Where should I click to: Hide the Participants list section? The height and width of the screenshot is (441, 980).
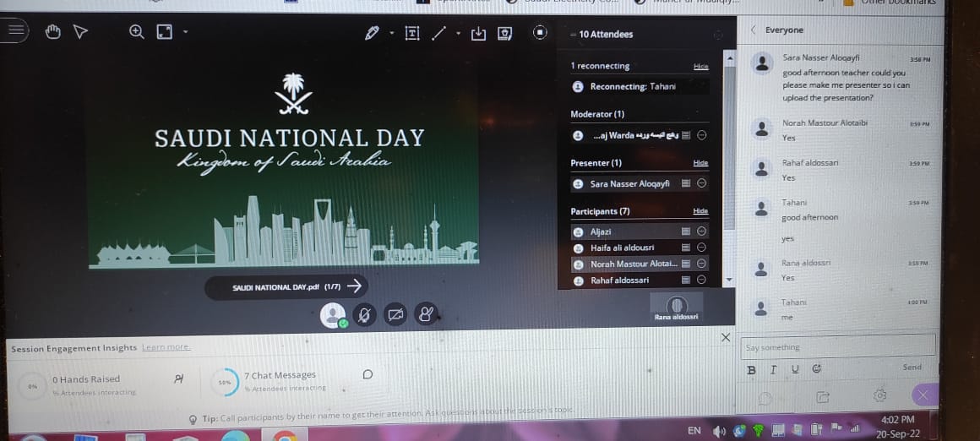tap(700, 211)
